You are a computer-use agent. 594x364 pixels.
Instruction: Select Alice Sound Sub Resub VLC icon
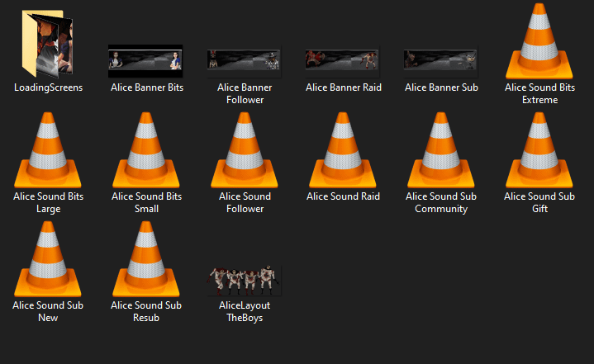(x=146, y=259)
